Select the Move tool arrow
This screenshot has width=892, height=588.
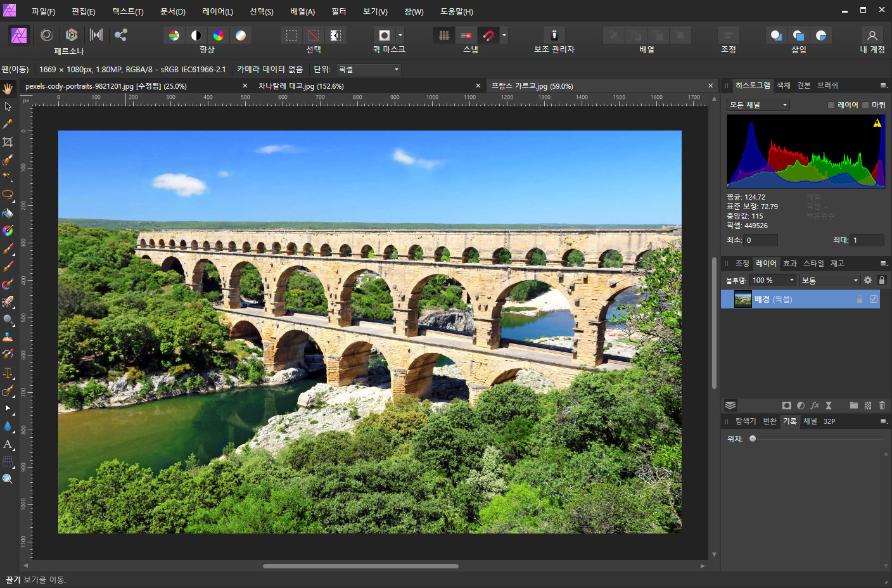pyautogui.click(x=8, y=106)
